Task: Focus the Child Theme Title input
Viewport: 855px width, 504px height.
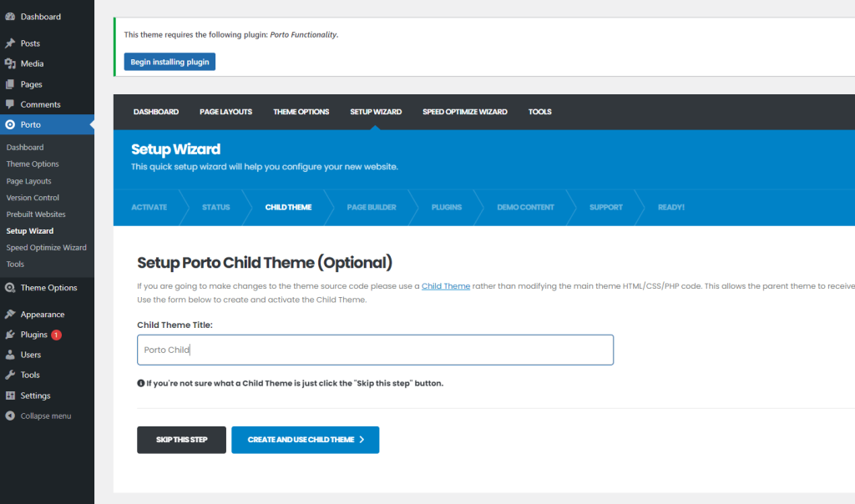Action: pos(375,350)
